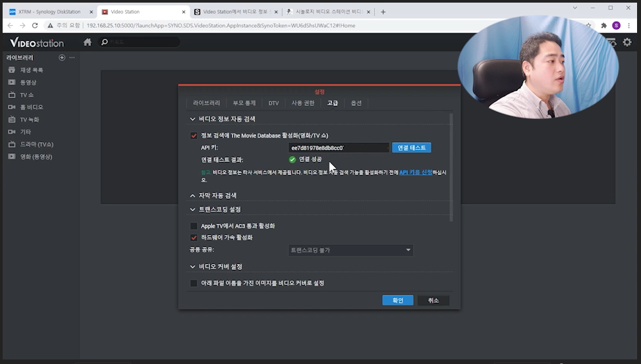
Task: Add a new library with plus icon
Action: coord(62,58)
